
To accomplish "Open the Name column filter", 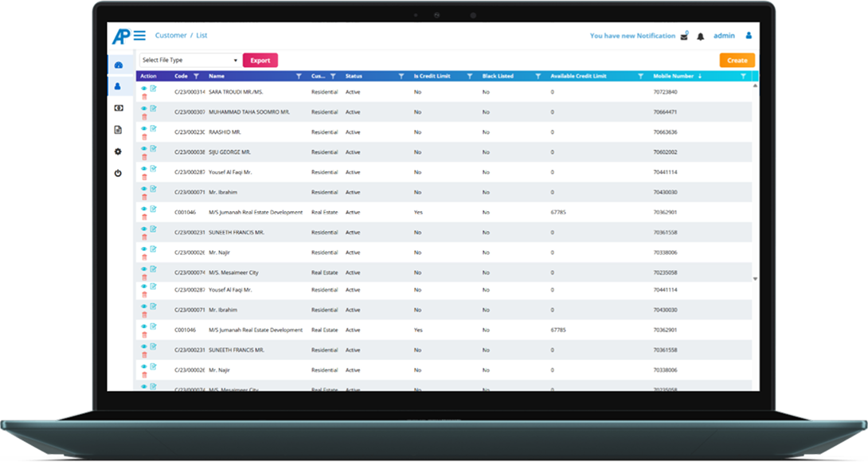I will coord(299,76).
